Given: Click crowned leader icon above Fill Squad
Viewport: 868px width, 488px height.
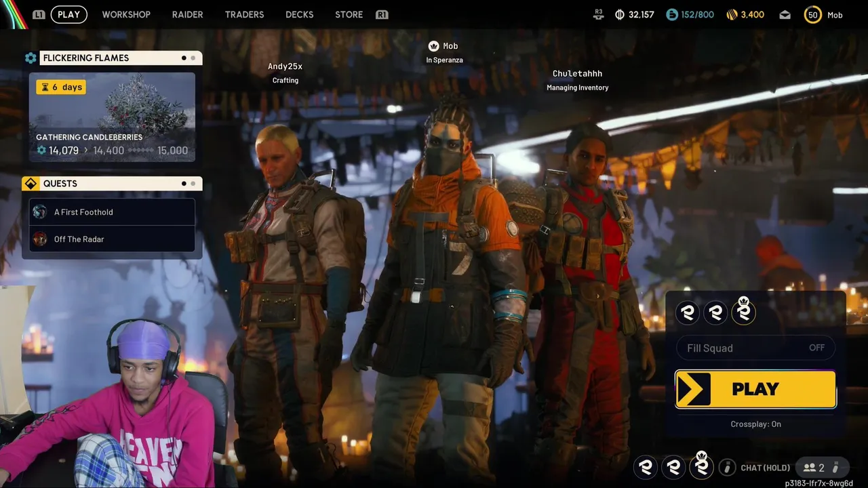Looking at the screenshot, I should pos(743,311).
